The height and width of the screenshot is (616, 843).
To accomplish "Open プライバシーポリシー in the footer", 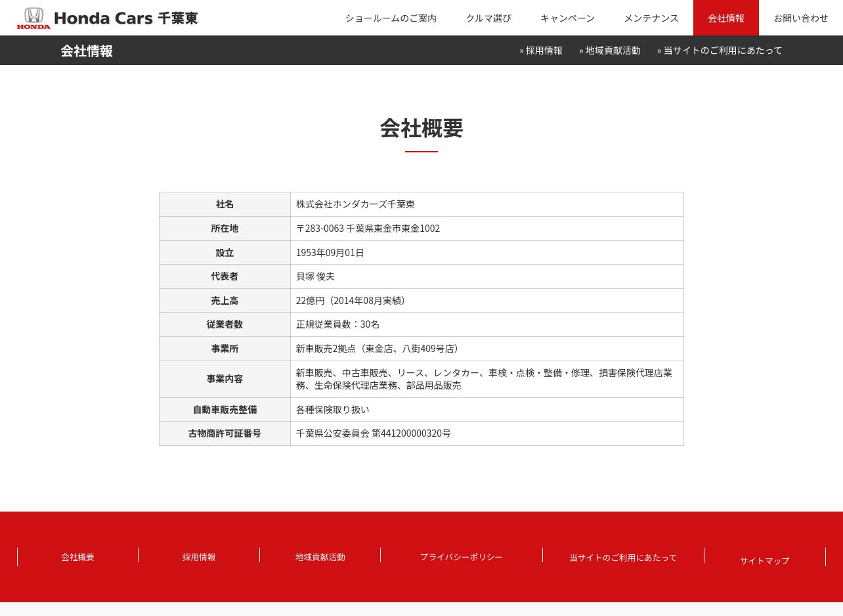I will click(462, 557).
